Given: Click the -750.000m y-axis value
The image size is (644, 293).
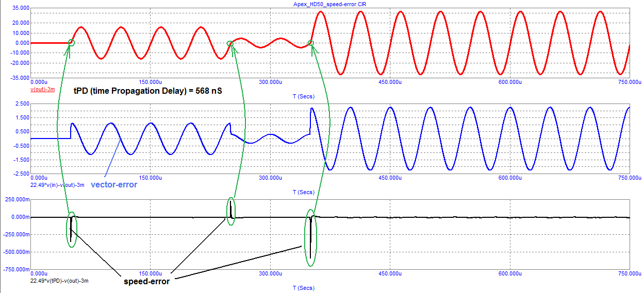Looking at the screenshot, I should 15,270.
